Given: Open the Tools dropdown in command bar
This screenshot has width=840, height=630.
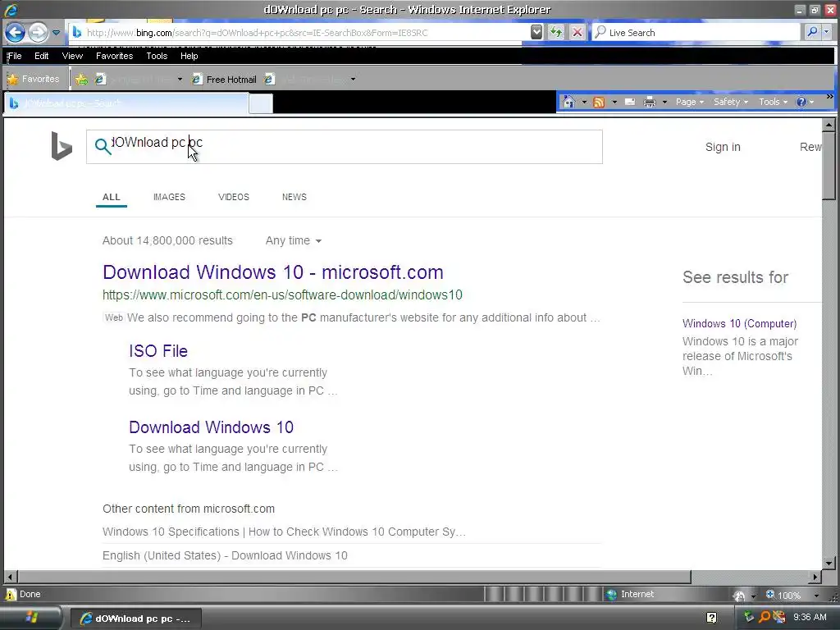Looking at the screenshot, I should click(x=773, y=102).
